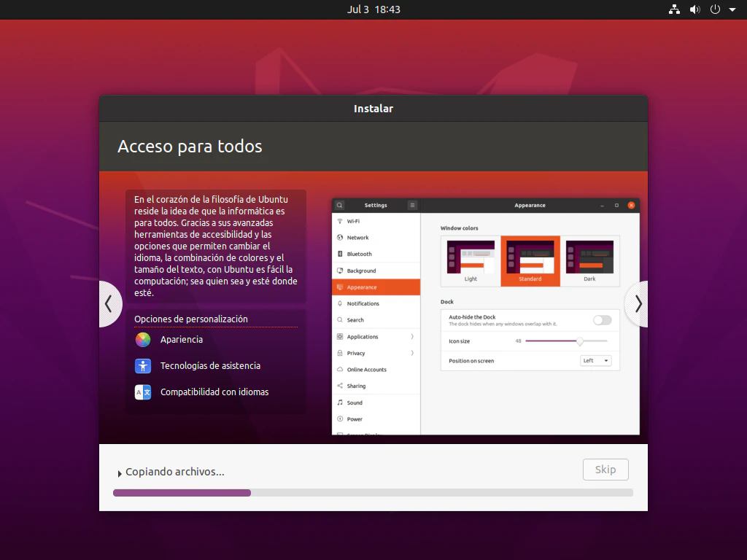Click the Instalar window title

373,109
